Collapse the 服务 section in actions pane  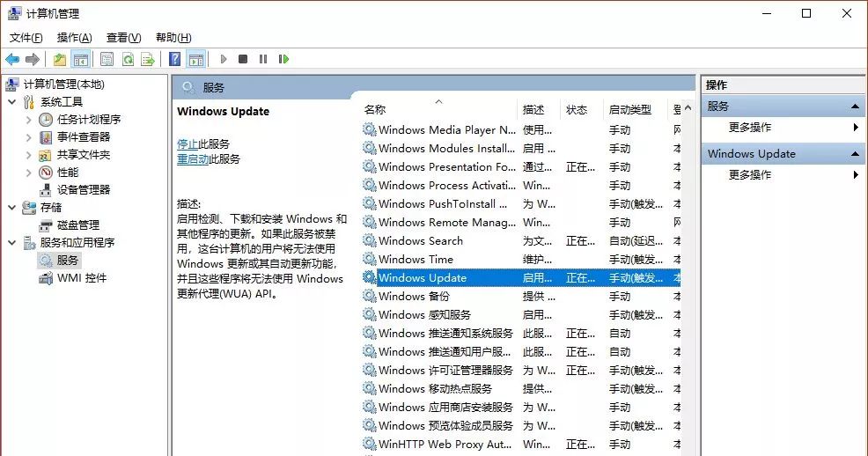click(x=855, y=107)
